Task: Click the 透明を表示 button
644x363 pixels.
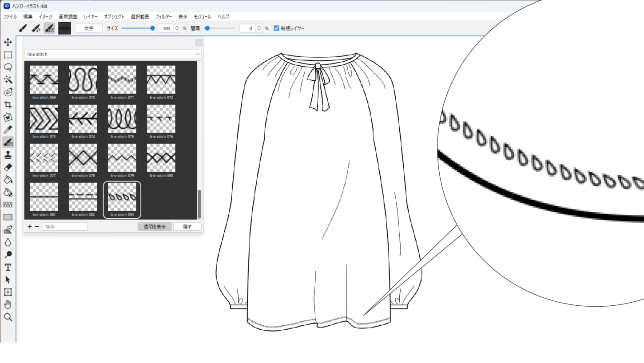Action: [155, 227]
